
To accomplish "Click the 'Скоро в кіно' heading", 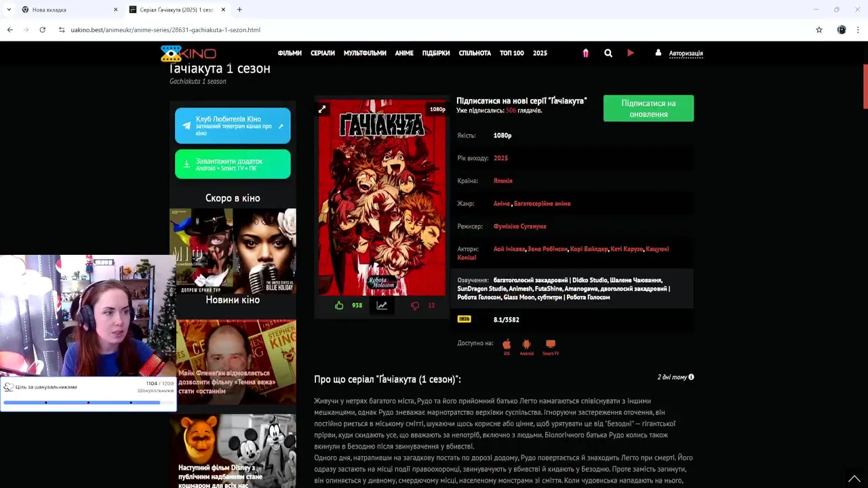I will [233, 198].
